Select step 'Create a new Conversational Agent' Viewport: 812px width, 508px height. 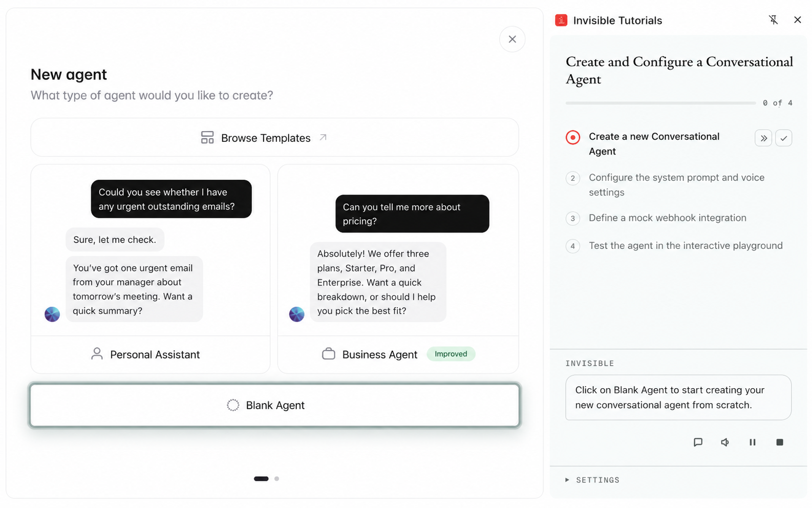click(x=654, y=144)
